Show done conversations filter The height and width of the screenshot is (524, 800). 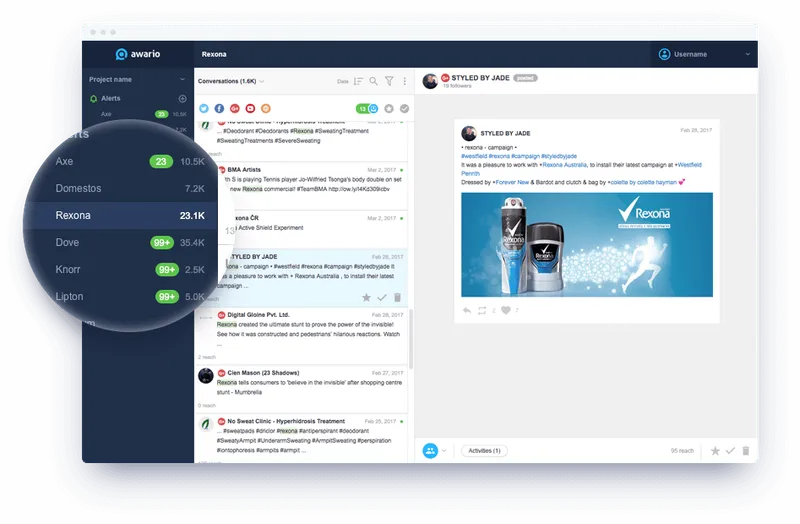405,108
